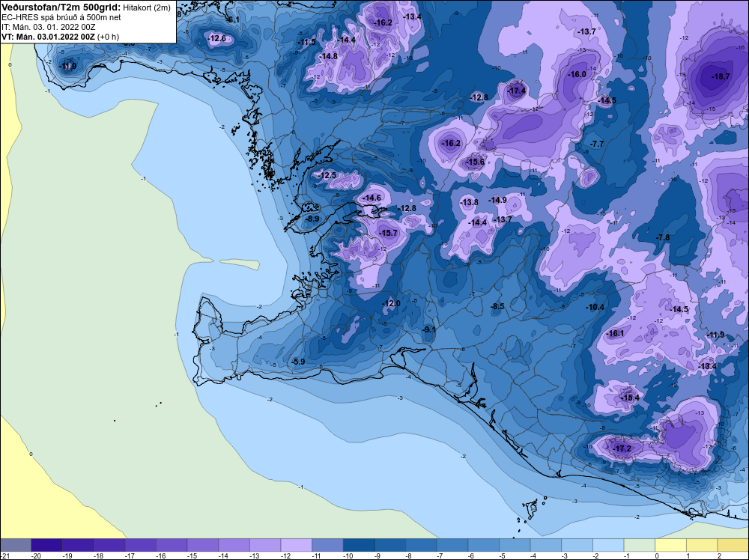Image resolution: width=749 pixels, height=560 pixels.
Task: Click the -8.9 temperature label
Action: pos(312,219)
